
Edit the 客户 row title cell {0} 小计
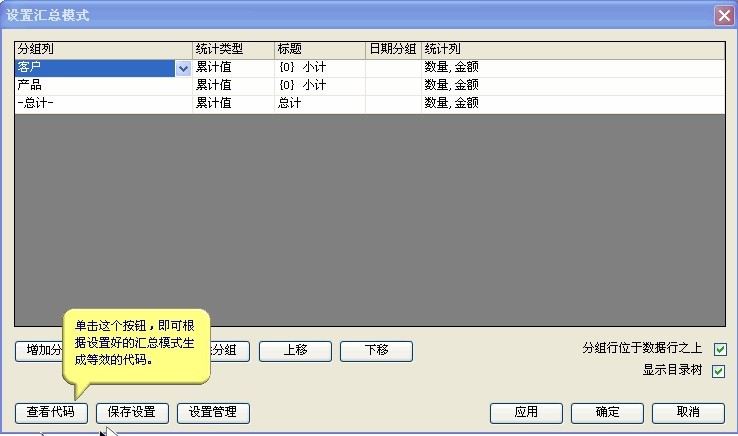click(319, 68)
